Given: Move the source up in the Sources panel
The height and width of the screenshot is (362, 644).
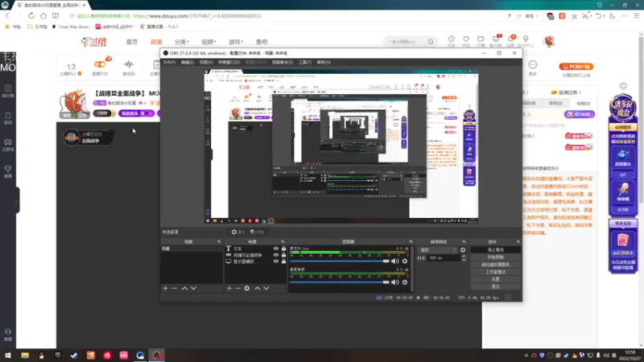Looking at the screenshot, I should pos(258,289).
